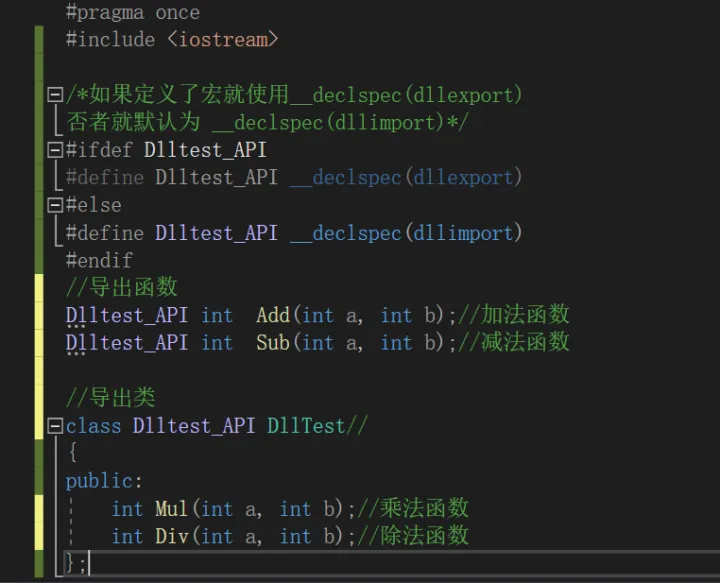Image resolution: width=720 pixels, height=583 pixels.
Task: Click the grayed __declspec(dllexport) define line
Action: click(294, 178)
